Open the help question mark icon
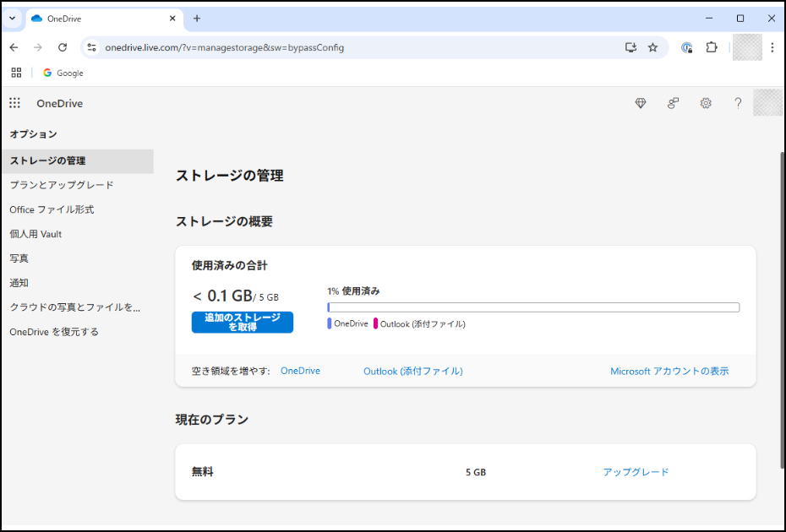 738,103
